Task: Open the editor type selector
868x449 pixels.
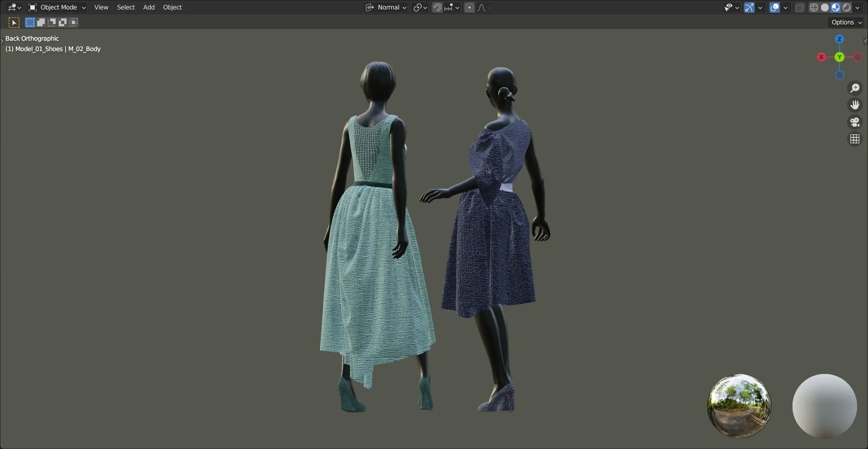Action: pyautogui.click(x=14, y=7)
